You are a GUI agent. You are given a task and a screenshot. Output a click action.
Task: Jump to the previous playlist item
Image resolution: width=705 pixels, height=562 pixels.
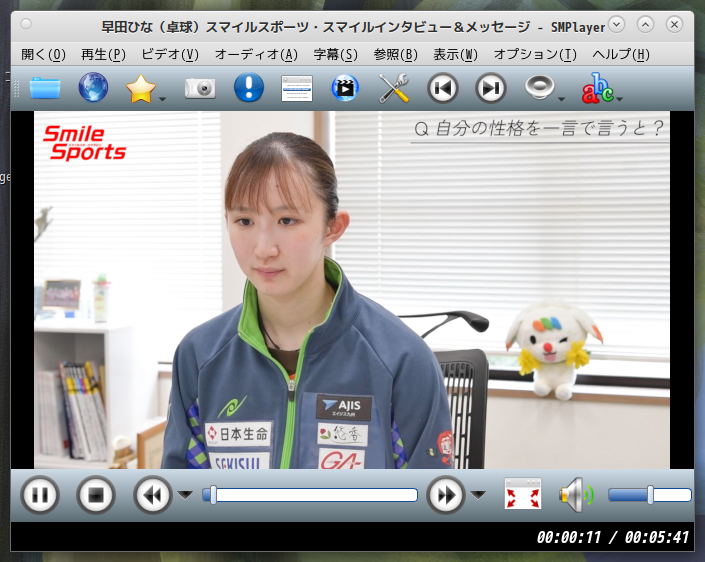[442, 88]
